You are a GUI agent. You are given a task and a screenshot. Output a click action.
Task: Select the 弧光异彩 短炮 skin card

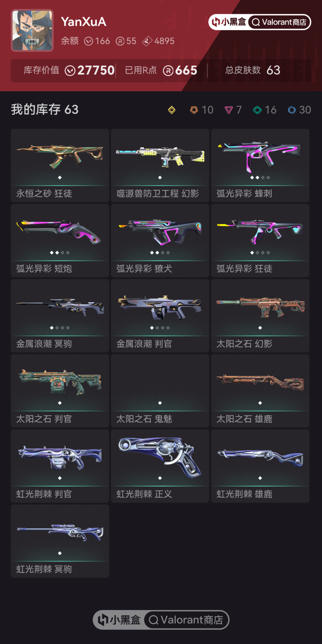[x=60, y=241]
